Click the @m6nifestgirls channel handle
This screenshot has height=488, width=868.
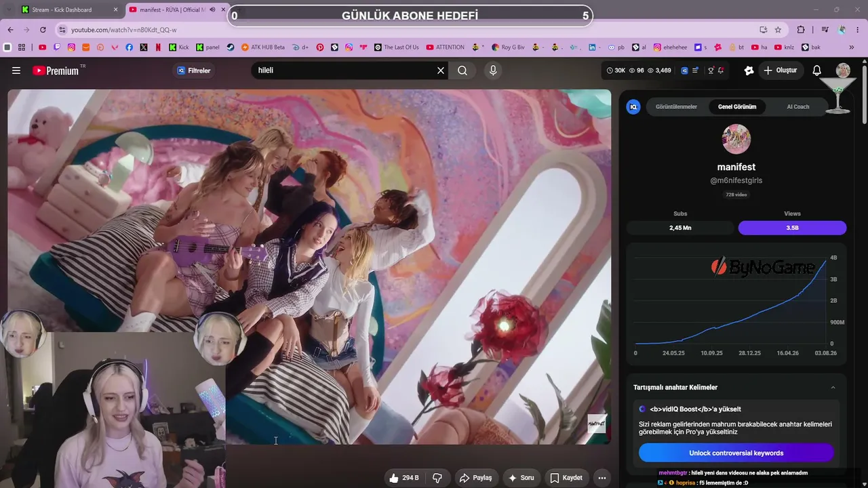736,181
